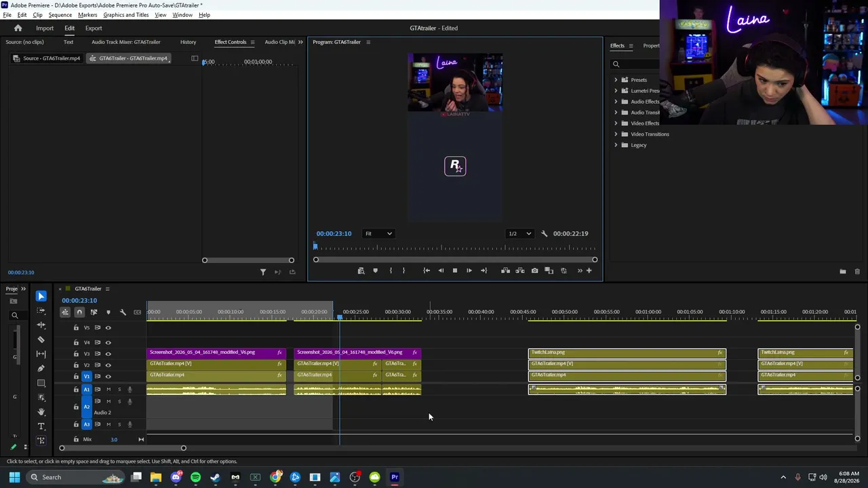868x488 pixels.
Task: Click the Lift button in Program monitor
Action: [x=505, y=271]
